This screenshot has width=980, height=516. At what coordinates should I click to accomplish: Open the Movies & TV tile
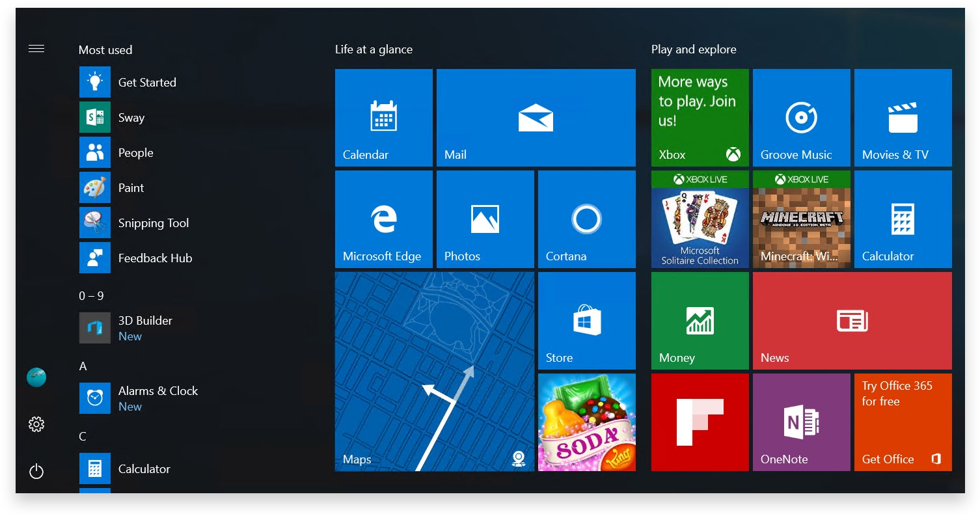[x=903, y=118]
